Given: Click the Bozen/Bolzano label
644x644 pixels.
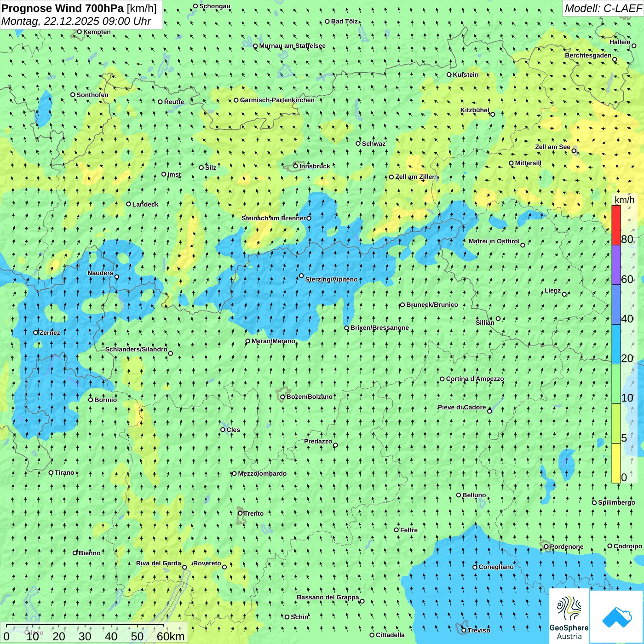Looking at the screenshot, I should coord(309,397).
